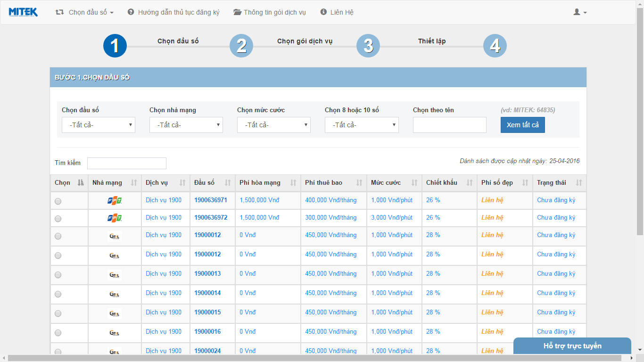
Task: Focus the Tìm kiếm search field
Action: pyautogui.click(x=127, y=163)
